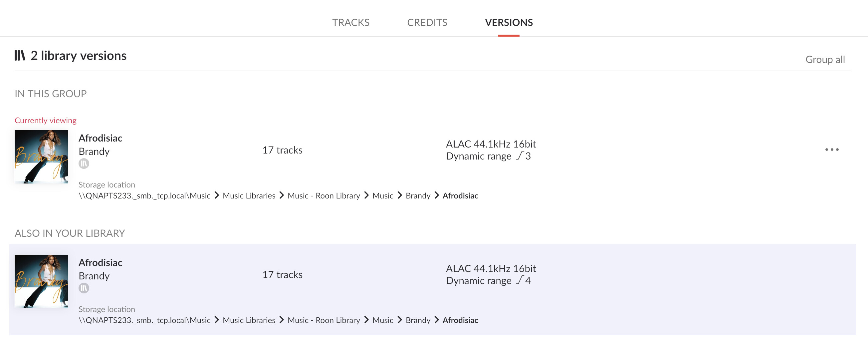Image resolution: width=868 pixels, height=345 pixels.
Task: Open the underlined Afrodisiac album title link
Action: tap(101, 262)
